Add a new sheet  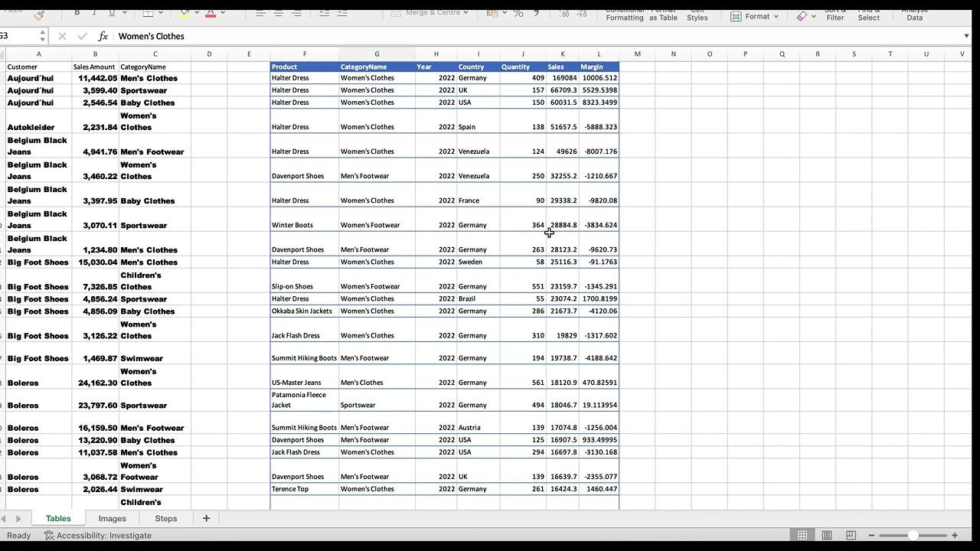tap(205, 518)
